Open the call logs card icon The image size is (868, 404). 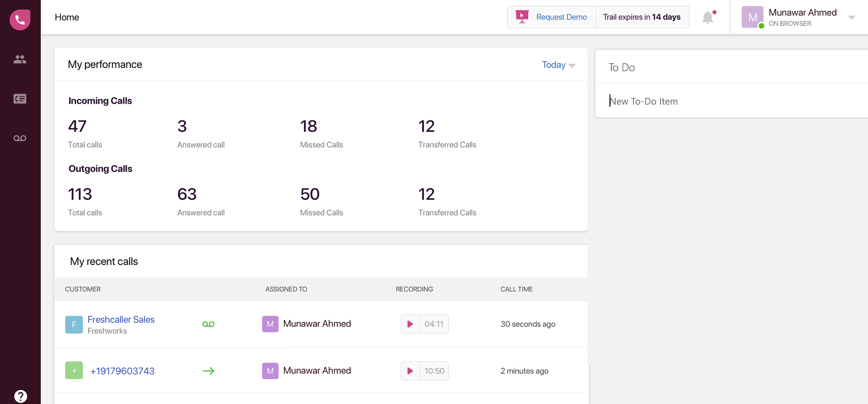coord(20,99)
